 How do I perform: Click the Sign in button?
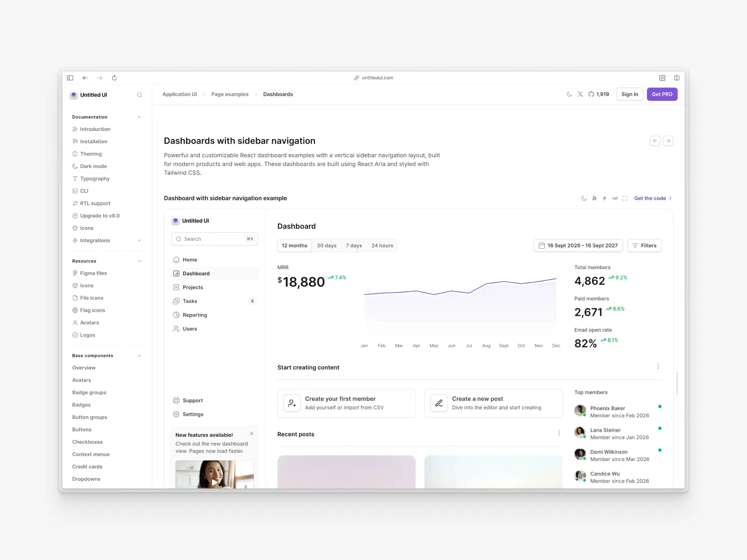(x=629, y=94)
